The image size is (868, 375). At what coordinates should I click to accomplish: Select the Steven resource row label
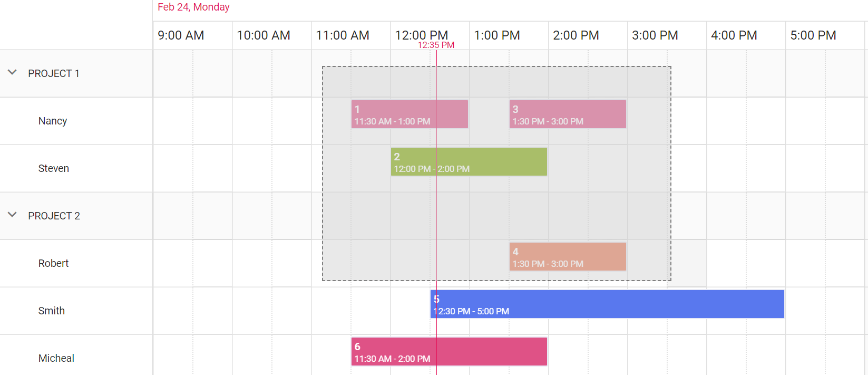coord(53,168)
